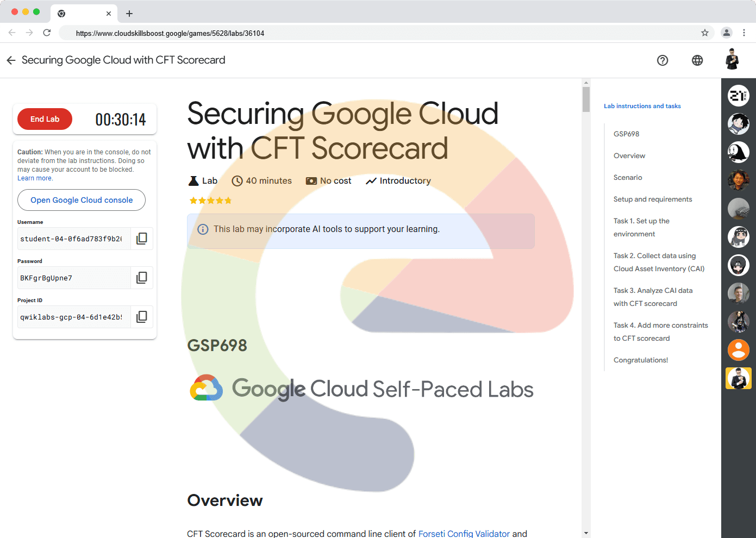Jump to Task 1 Set up the environment
Screen dimensions: 756x538
pyautogui.click(x=641, y=227)
